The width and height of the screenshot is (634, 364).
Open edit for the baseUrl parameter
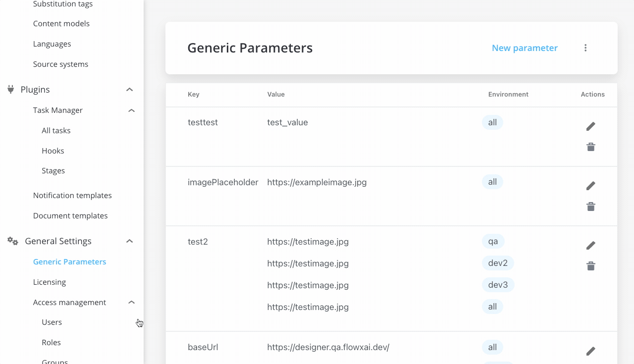(590, 351)
